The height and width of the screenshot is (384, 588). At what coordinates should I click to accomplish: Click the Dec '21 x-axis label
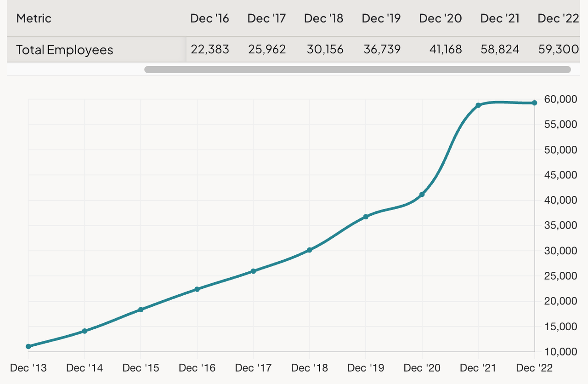[x=479, y=368]
